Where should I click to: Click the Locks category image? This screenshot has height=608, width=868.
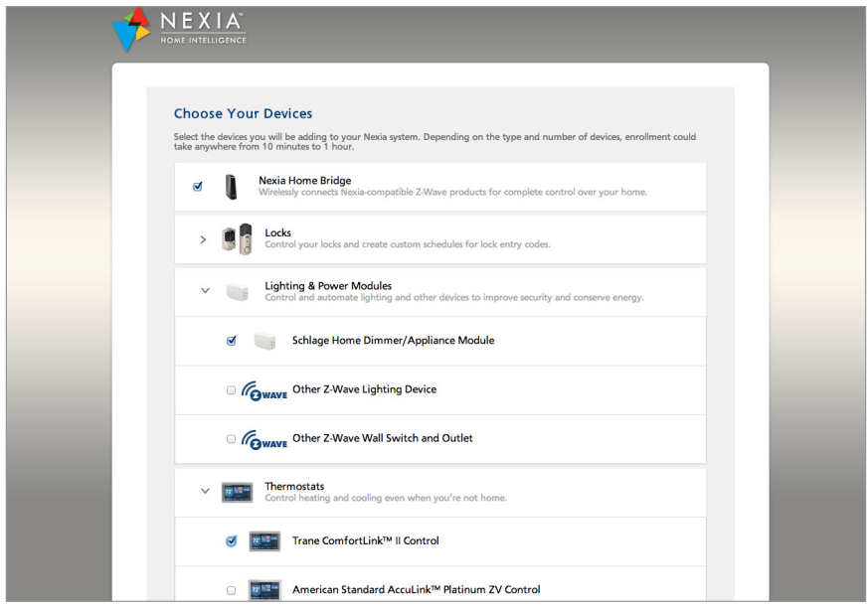pyautogui.click(x=237, y=239)
